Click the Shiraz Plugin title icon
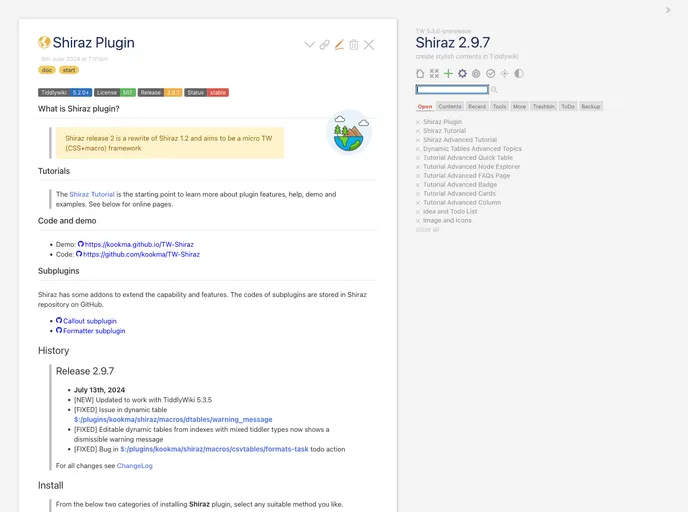Image resolution: width=688 pixels, height=512 pixels. point(44,43)
